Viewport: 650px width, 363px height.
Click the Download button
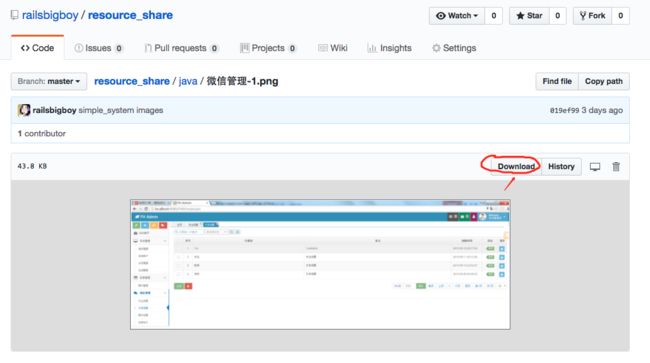pyautogui.click(x=516, y=167)
